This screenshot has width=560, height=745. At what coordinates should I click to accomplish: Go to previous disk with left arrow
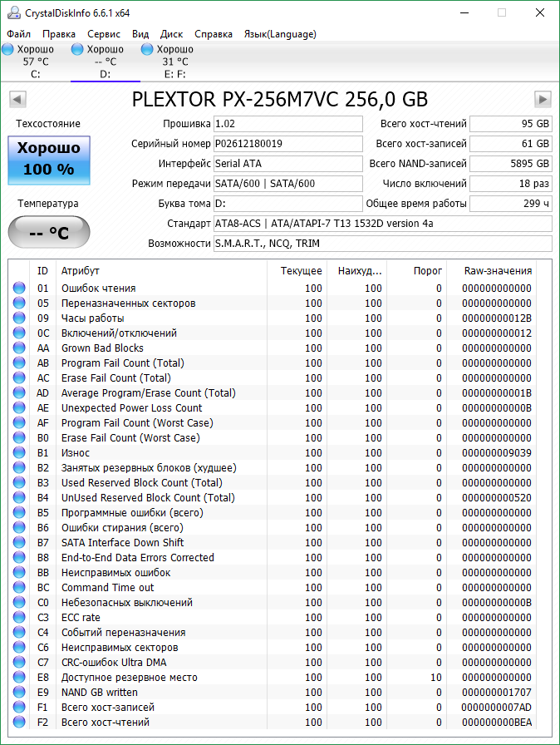17,99
